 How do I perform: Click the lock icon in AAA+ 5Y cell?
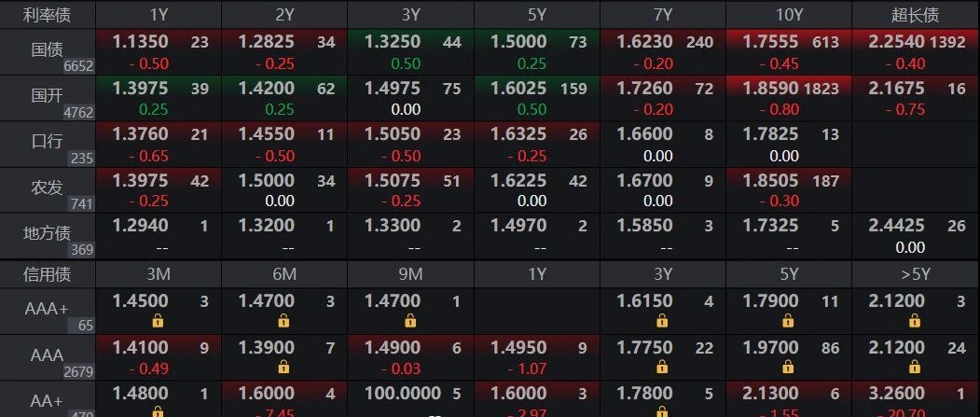point(788,321)
